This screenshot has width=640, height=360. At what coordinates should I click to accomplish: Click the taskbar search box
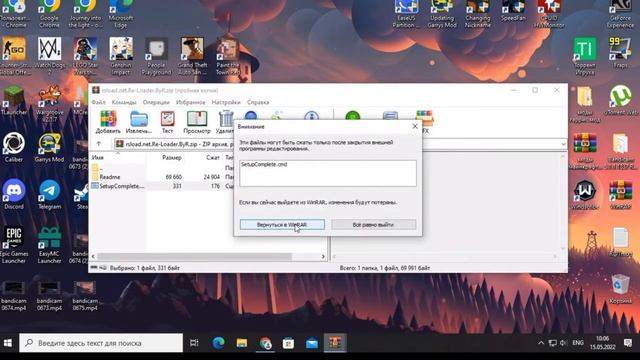(x=101, y=343)
